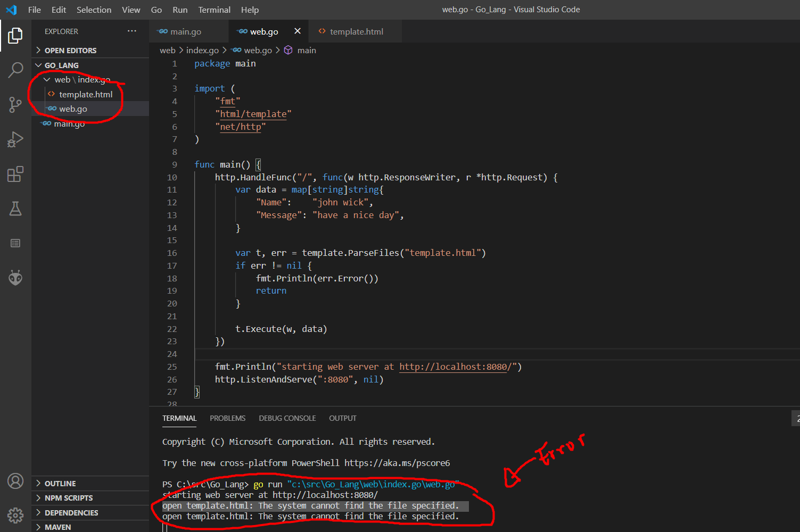This screenshot has height=532, width=800.
Task: Click the localhost:8080 link in the code
Action: pos(452,367)
